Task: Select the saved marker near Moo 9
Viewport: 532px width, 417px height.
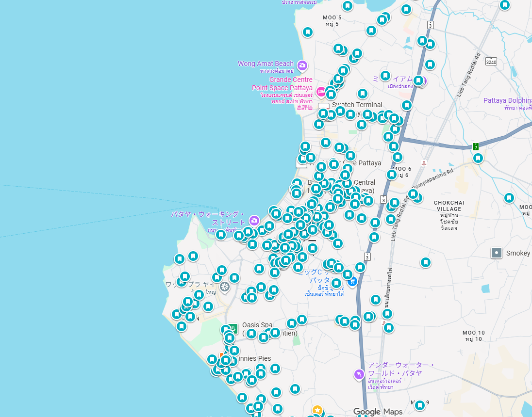Action: (x=419, y=405)
